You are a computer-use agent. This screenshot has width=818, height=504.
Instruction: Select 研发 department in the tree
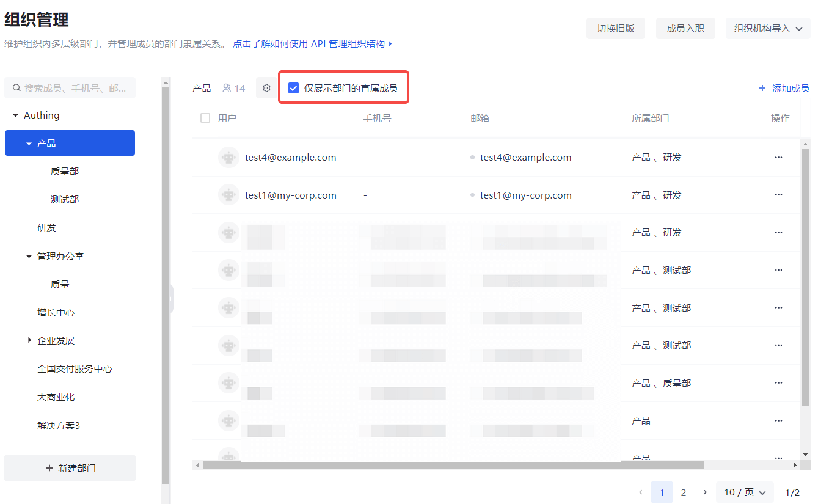click(46, 228)
